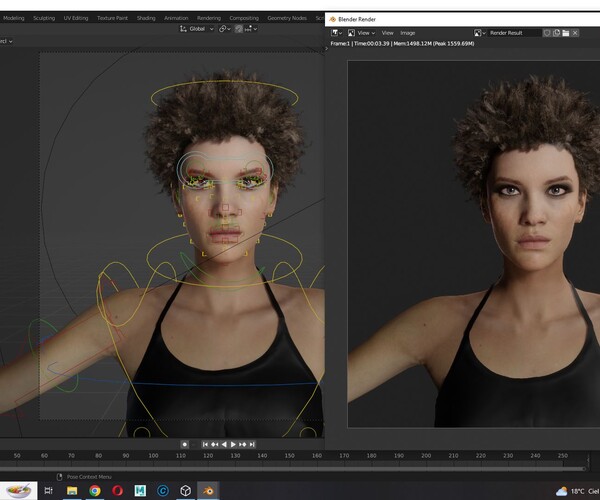Image resolution: width=600 pixels, height=500 pixels.
Task: Open Opera browser from the taskbar
Action: 117,490
